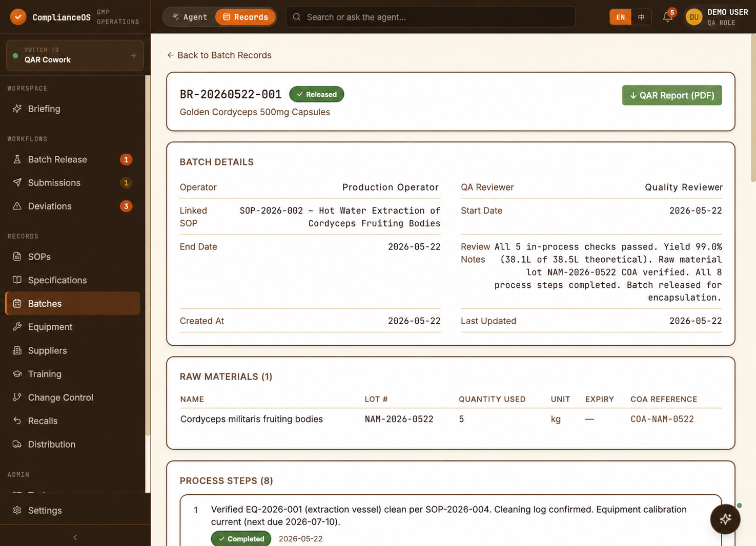Image resolution: width=756 pixels, height=546 pixels.
Task: Click the arrow on QAR Cowork switcher
Action: pyautogui.click(x=133, y=55)
